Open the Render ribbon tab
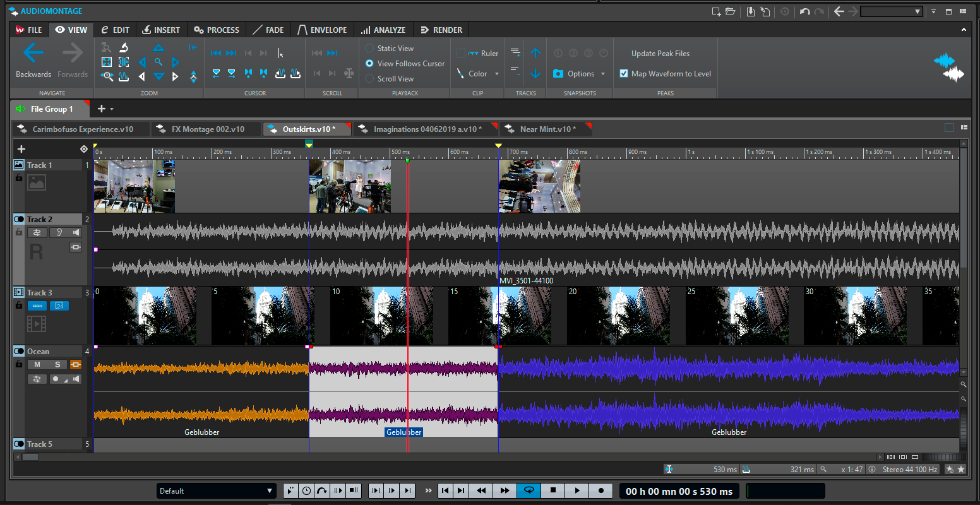Image resolution: width=980 pixels, height=505 pixels. click(441, 30)
